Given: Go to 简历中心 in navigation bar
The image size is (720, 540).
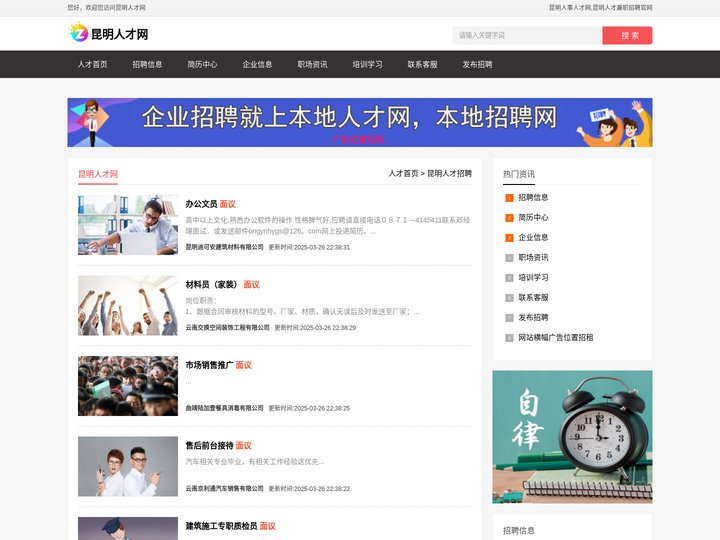Looking at the screenshot, I should pyautogui.click(x=202, y=64).
